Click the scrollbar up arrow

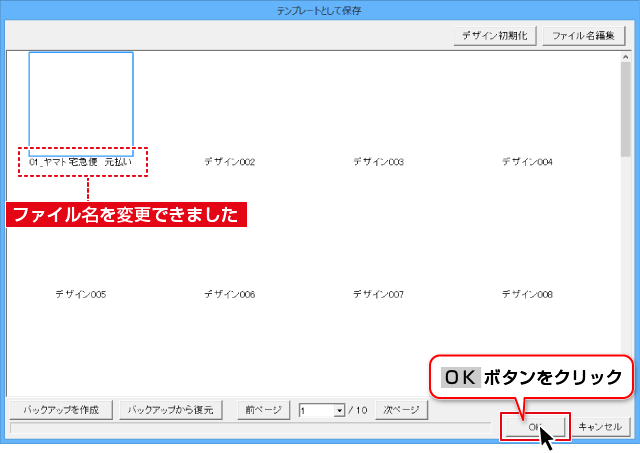(x=626, y=57)
